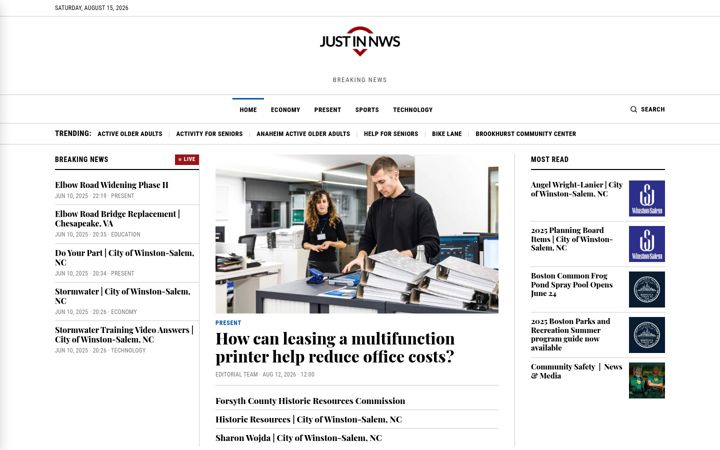This screenshot has width=720, height=450.
Task: Open Historic Resources Winston-Salem link
Action: [x=309, y=419]
